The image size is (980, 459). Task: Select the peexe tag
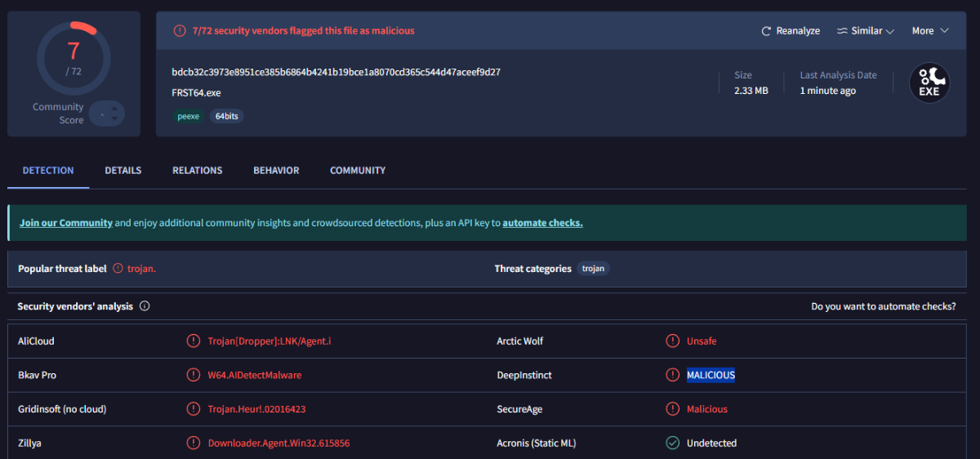(189, 117)
